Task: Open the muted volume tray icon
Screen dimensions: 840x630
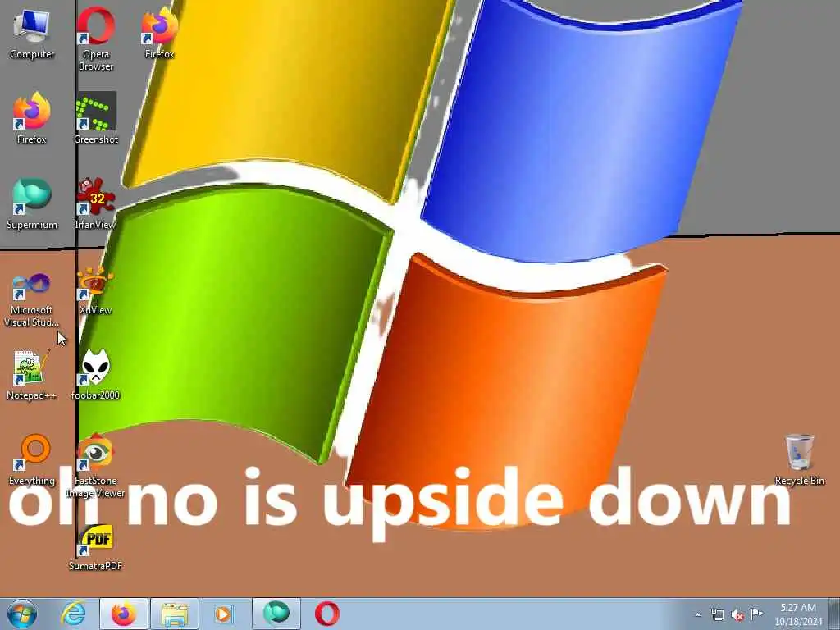Action: point(737,615)
